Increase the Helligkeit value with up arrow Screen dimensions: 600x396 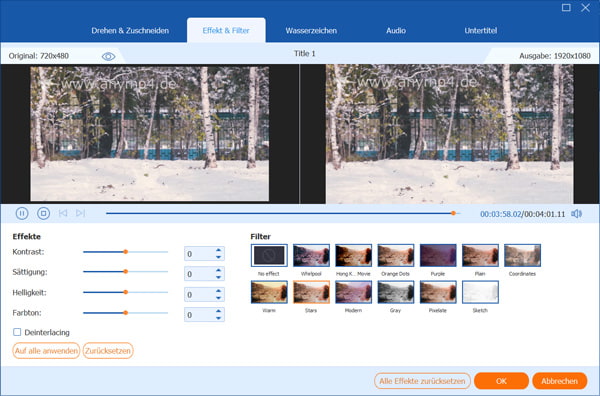pyautogui.click(x=218, y=291)
